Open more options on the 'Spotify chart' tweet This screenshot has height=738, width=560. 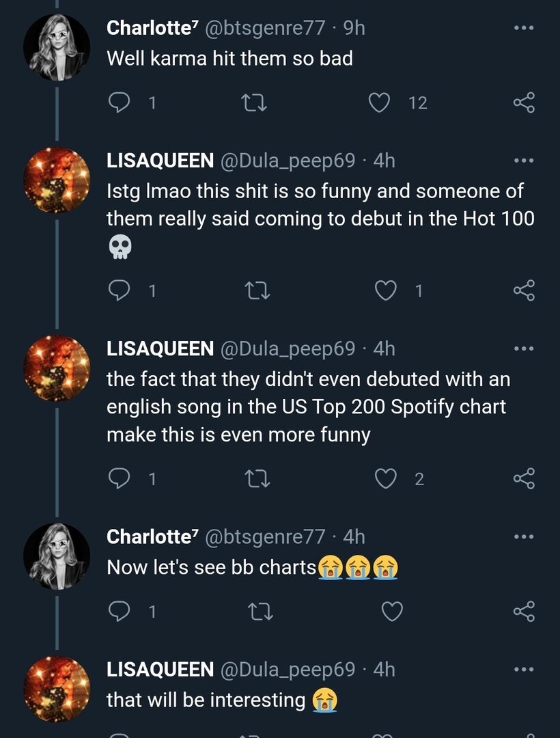[524, 348]
